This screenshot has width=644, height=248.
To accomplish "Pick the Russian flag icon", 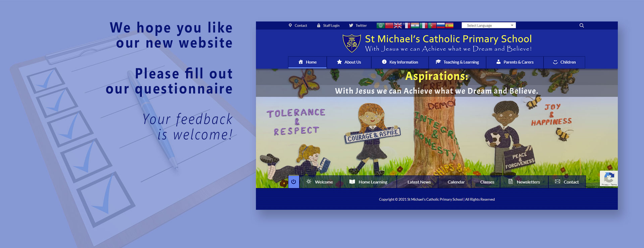I will 441,25.
